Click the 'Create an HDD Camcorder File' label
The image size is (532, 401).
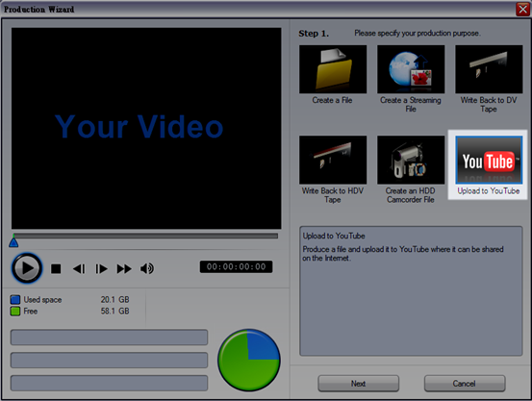(x=411, y=195)
